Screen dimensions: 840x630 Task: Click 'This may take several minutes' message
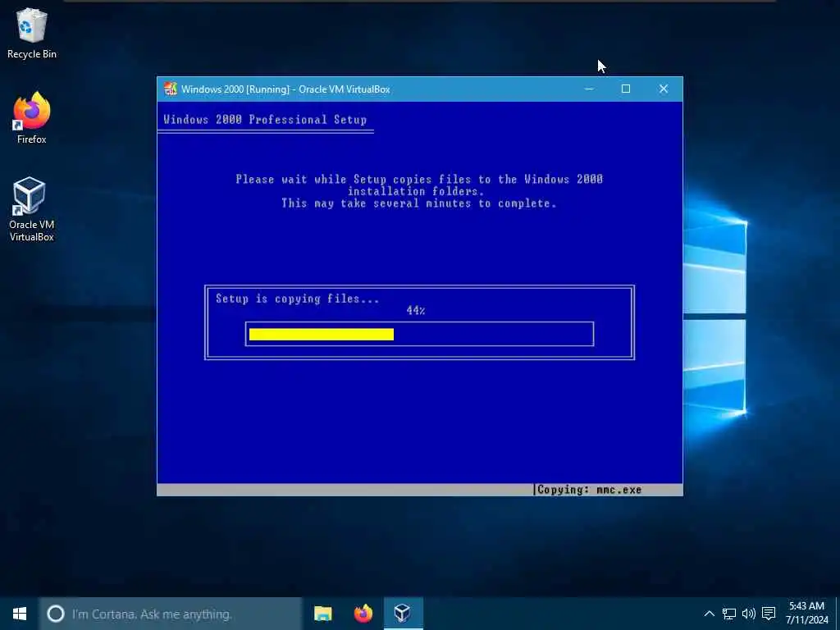click(419, 203)
